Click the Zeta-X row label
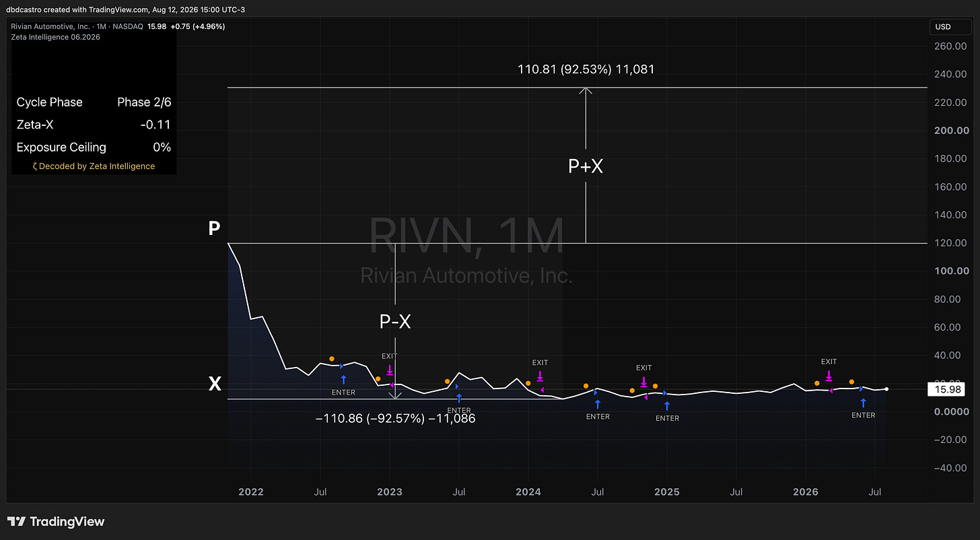Viewport: 980px width, 540px height. coord(36,125)
